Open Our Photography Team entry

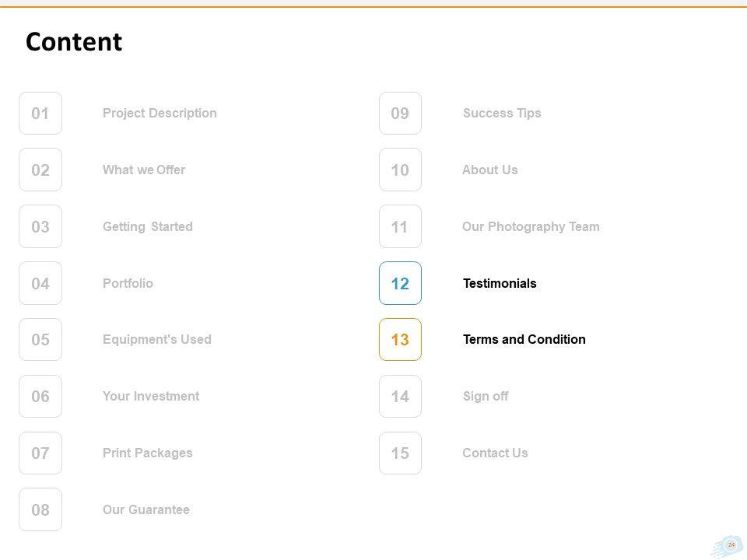[x=531, y=226]
